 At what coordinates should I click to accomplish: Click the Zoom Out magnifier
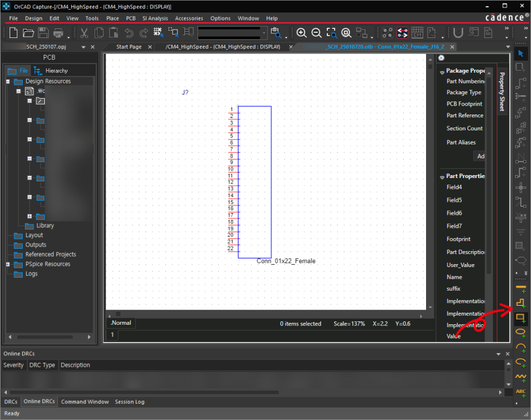(x=317, y=33)
